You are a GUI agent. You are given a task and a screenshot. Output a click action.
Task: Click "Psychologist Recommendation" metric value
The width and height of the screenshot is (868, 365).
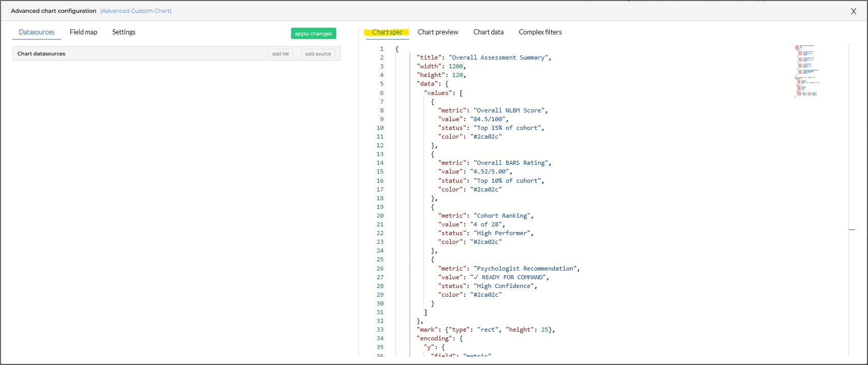point(525,268)
